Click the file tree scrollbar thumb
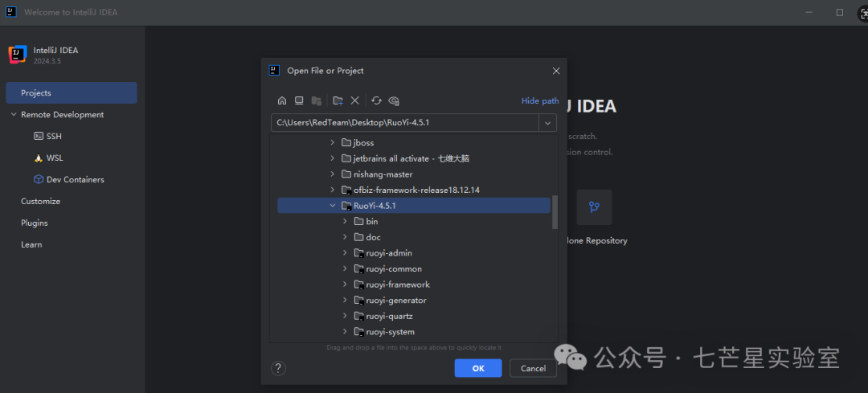Screen dimensions: 868x393 [x=555, y=211]
